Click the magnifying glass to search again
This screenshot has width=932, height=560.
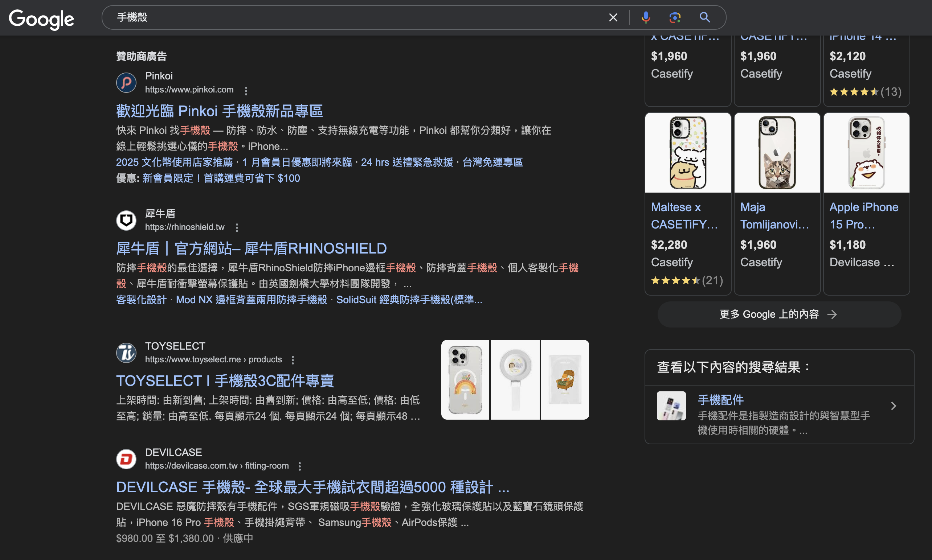[704, 17]
